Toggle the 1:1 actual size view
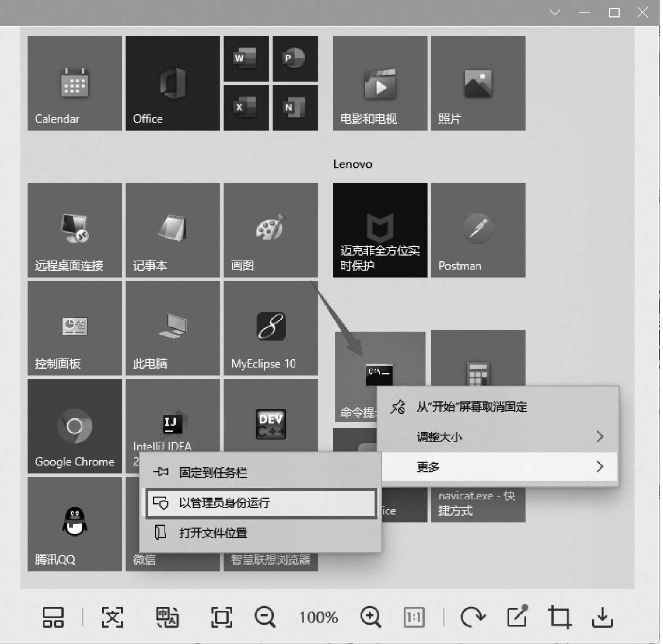 [413, 618]
